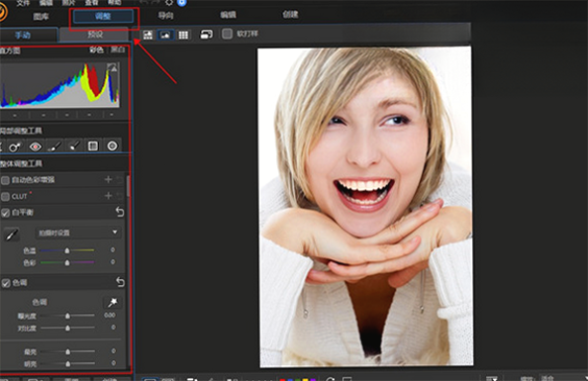This screenshot has width=588, height=381.
Task: Adjust the 最亮 slider handle
Action: (x=67, y=351)
